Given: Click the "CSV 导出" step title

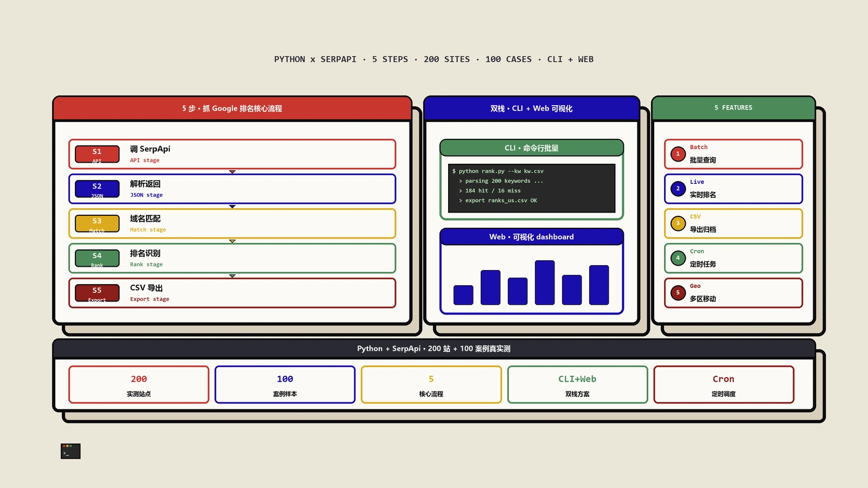Looking at the screenshot, I should 146,288.
